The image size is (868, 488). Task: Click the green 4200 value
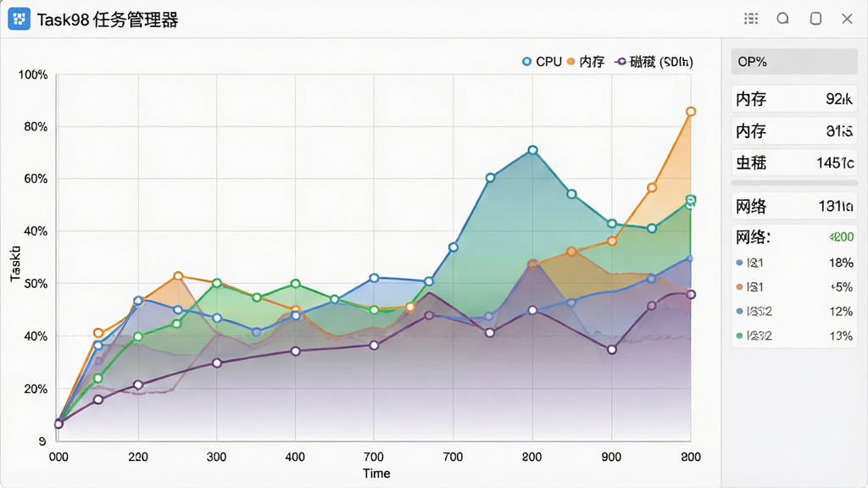(x=841, y=237)
